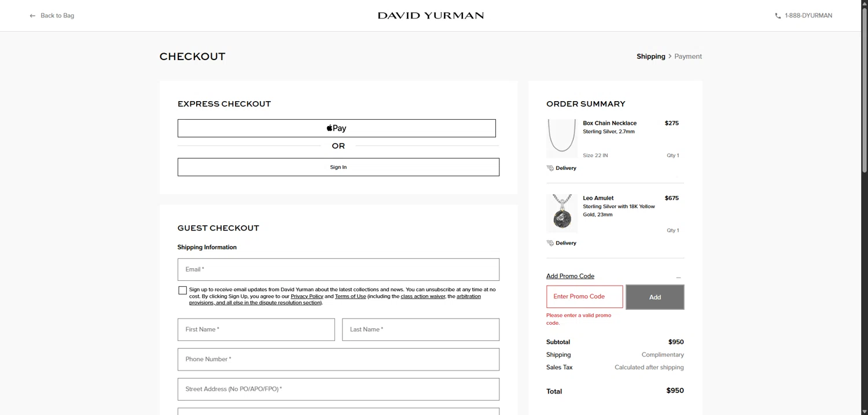Viewport: 868px width, 415px height.
Task: Click the 'Sterling Silver, 2.7mm' description
Action: pyautogui.click(x=608, y=132)
